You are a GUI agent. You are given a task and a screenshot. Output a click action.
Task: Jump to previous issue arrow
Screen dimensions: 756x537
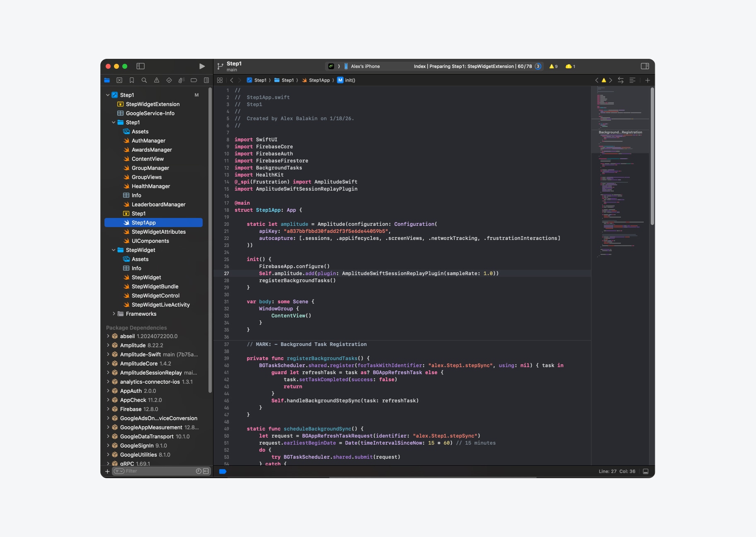597,80
